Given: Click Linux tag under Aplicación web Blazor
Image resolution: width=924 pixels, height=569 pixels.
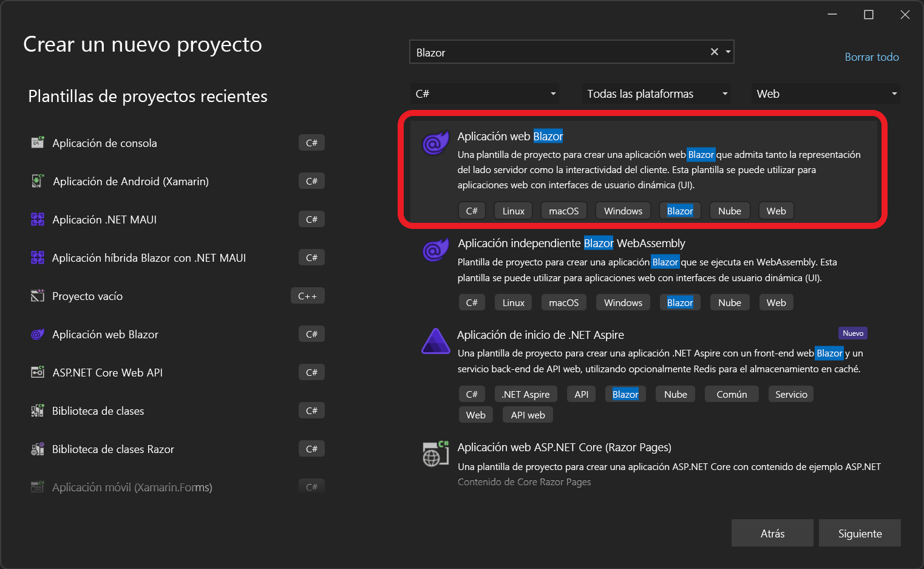Looking at the screenshot, I should 513,211.
